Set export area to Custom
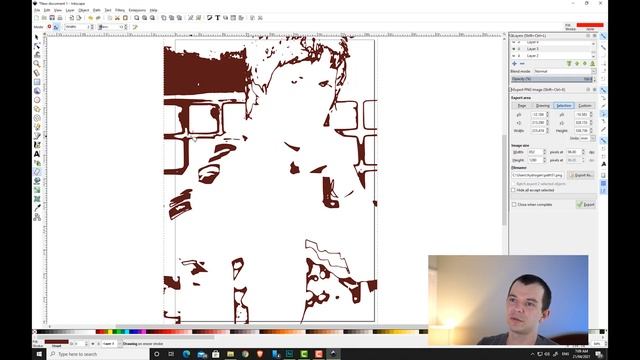640x360 pixels. click(584, 106)
